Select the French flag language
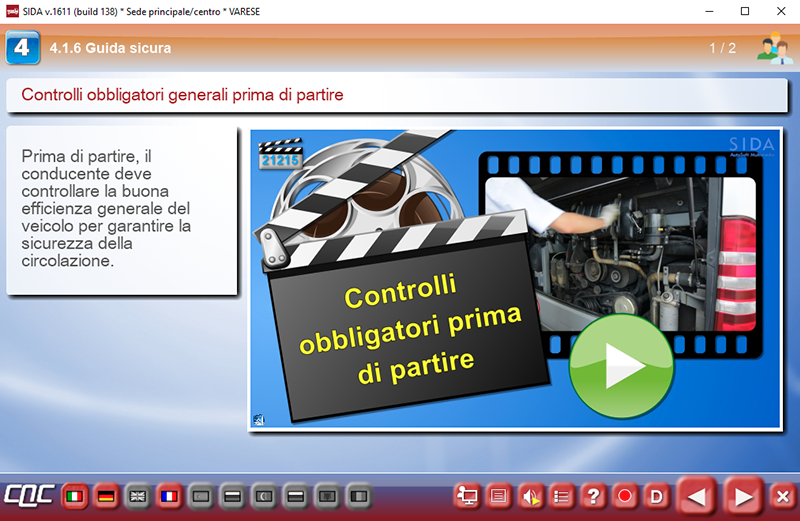 click(x=169, y=496)
